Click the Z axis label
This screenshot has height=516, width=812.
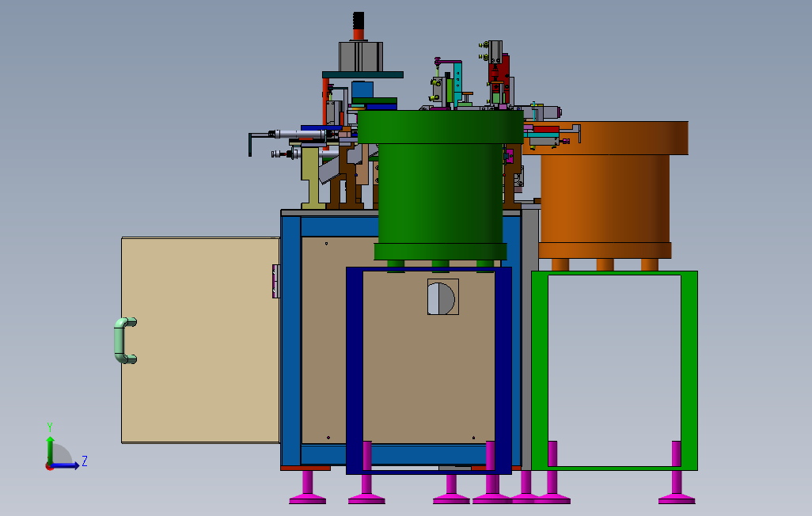[85, 461]
